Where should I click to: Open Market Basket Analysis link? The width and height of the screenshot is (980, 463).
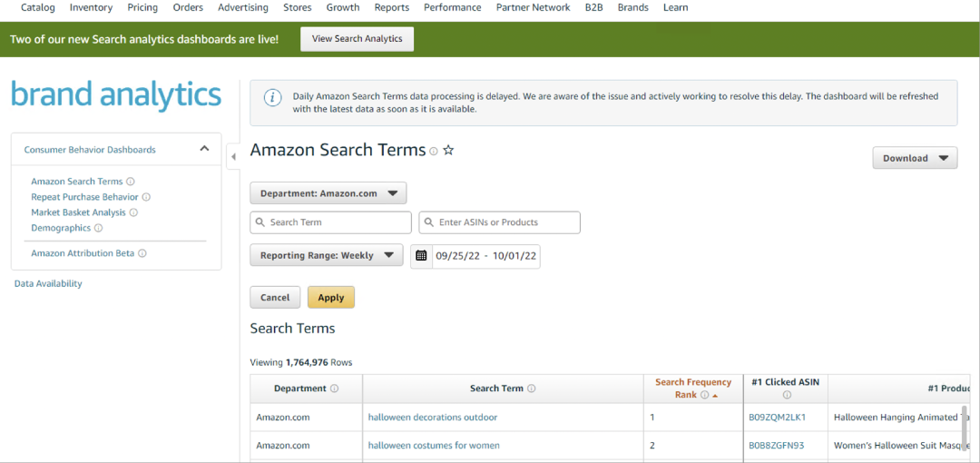click(79, 212)
